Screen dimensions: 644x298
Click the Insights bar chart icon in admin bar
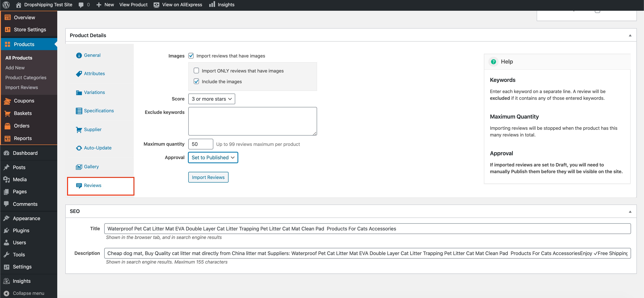212,4
